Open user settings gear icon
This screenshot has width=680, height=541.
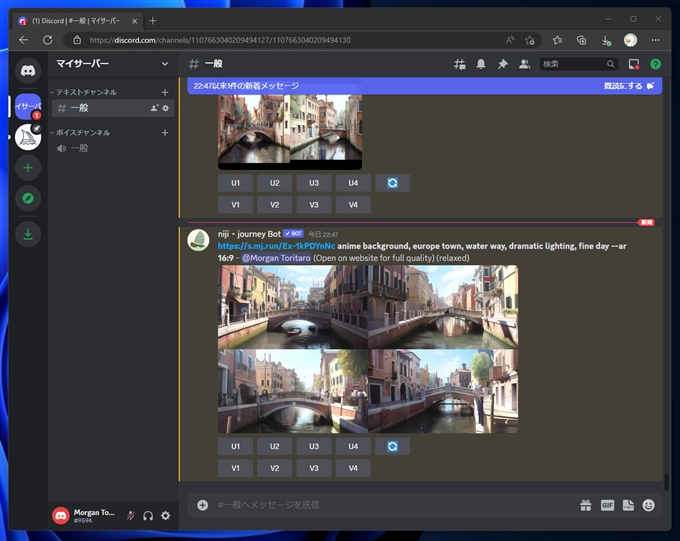pos(166,515)
